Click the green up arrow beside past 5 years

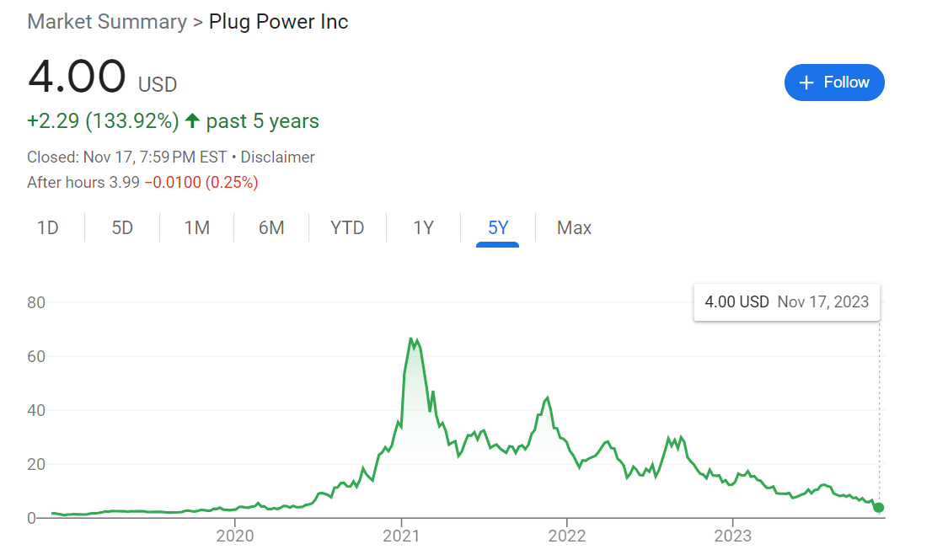[192, 121]
